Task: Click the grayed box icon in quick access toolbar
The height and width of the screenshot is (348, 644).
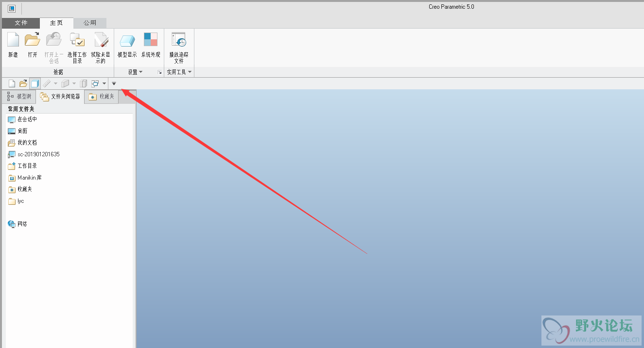Action: [65, 83]
